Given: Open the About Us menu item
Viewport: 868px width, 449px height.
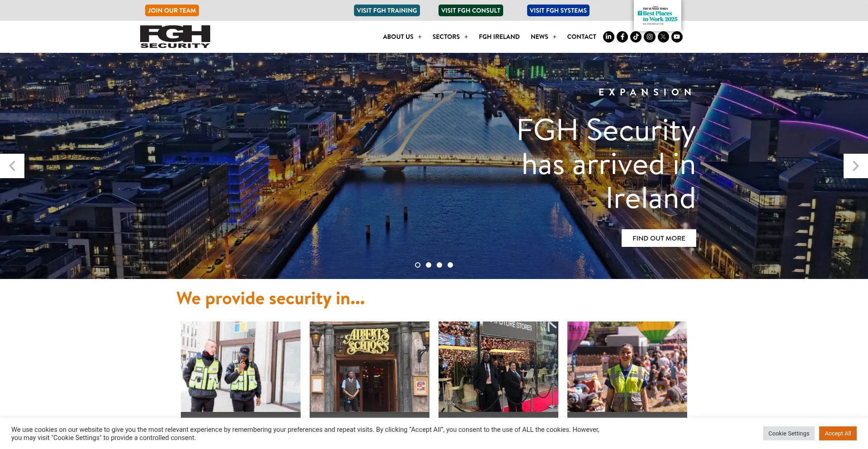Looking at the screenshot, I should [x=398, y=37].
